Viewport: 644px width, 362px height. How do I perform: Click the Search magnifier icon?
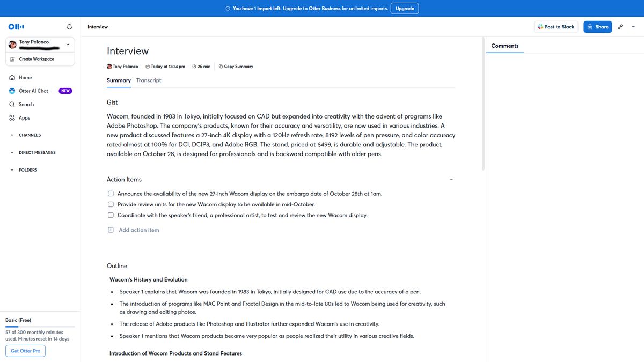coord(12,105)
